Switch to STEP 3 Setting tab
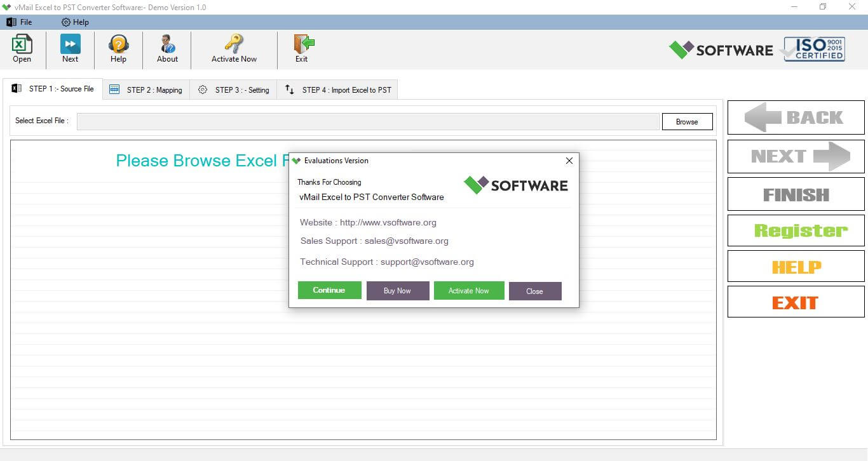Image resolution: width=868 pixels, height=461 pixels. pos(233,90)
